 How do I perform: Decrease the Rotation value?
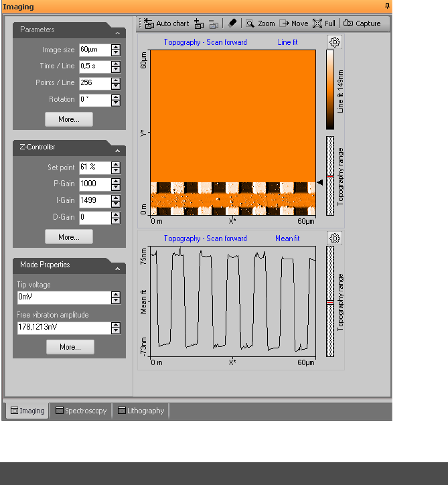116,103
